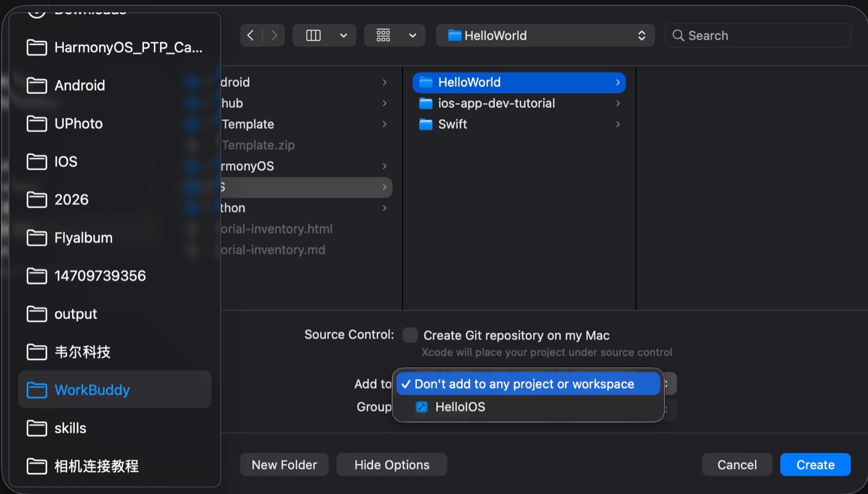Open the output sidebar folder

click(114, 314)
